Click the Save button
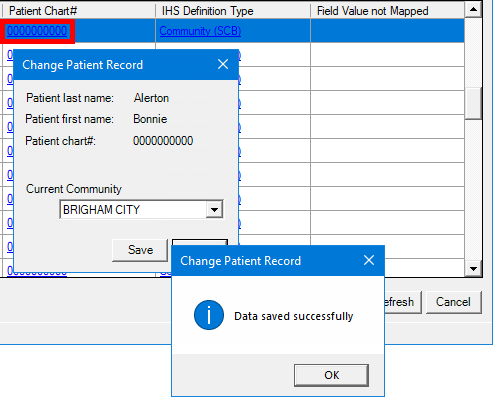This screenshot has width=493, height=397. tap(140, 250)
